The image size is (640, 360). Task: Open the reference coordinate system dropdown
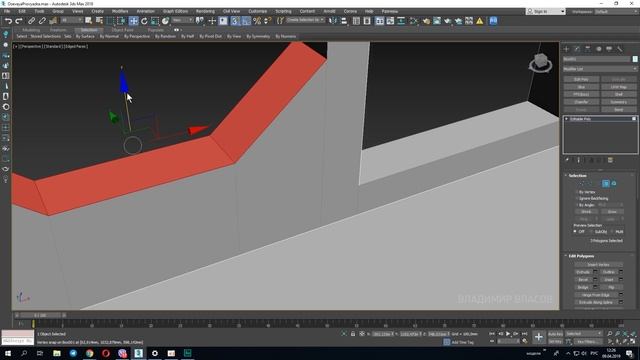tap(182, 20)
